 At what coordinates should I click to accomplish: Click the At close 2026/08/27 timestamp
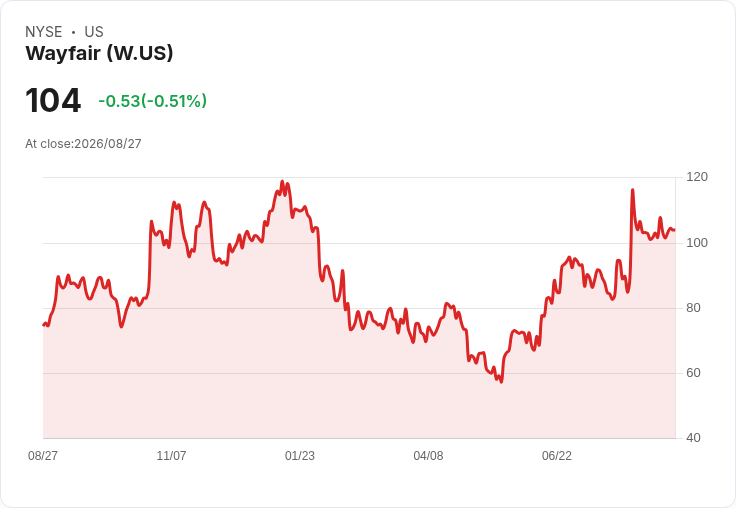(83, 144)
